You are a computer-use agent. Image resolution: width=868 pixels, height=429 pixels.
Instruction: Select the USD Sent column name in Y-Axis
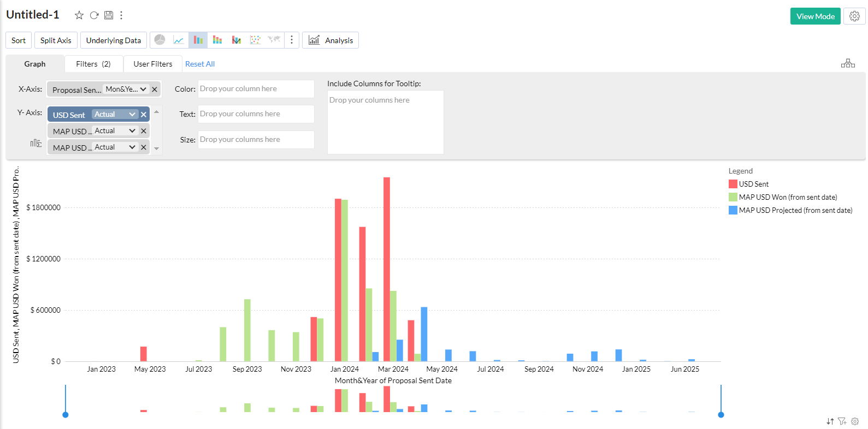(x=69, y=115)
